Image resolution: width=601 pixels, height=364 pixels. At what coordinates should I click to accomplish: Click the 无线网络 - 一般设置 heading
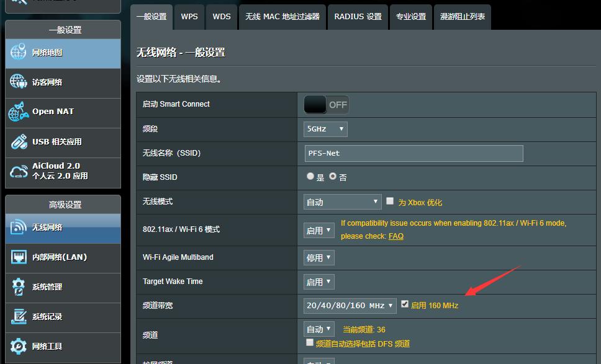click(x=181, y=53)
